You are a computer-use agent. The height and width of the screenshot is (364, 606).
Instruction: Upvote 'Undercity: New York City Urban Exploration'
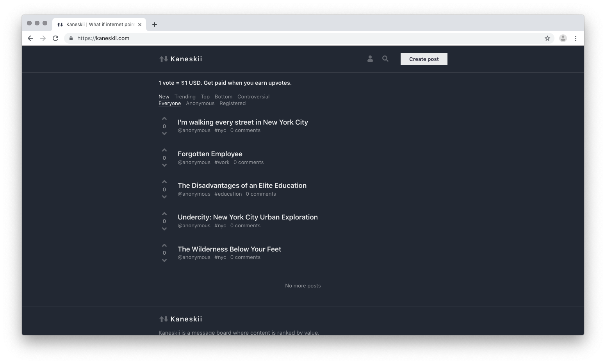tap(164, 213)
